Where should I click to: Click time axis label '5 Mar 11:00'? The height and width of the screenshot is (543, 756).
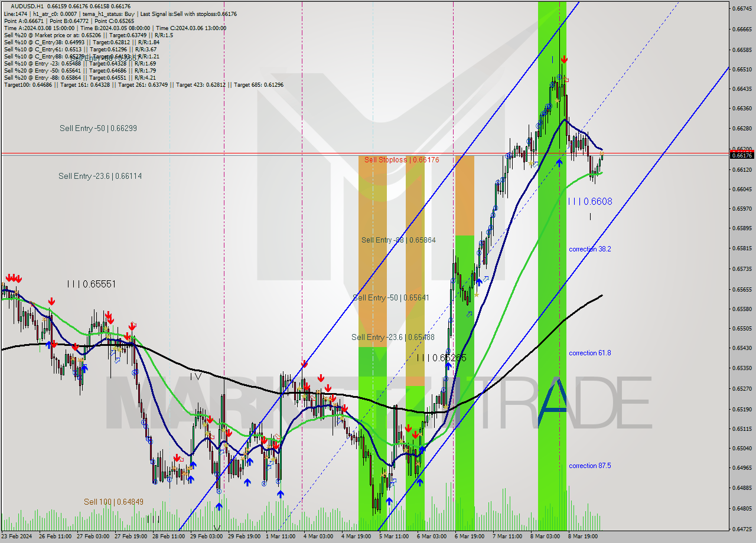click(394, 537)
